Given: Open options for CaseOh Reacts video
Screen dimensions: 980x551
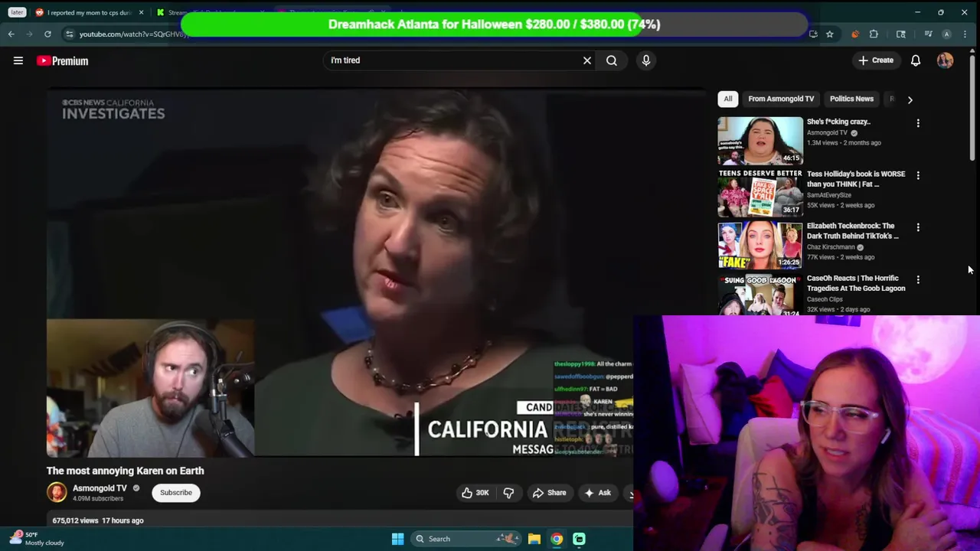Looking at the screenshot, I should (x=918, y=279).
